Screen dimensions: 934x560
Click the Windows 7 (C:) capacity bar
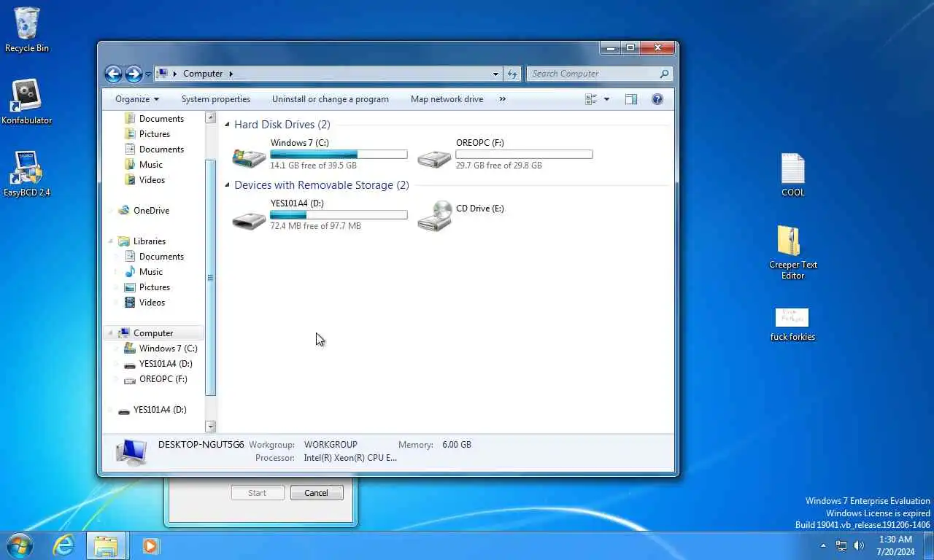[339, 155]
